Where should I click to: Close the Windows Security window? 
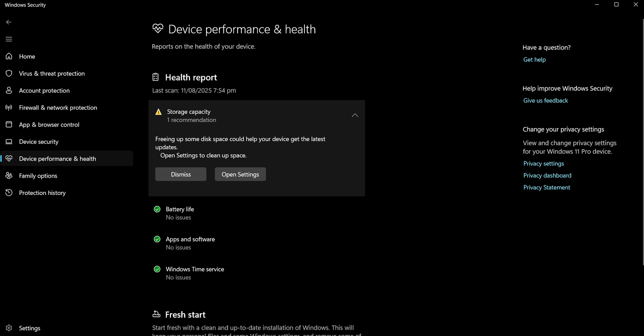click(x=636, y=5)
